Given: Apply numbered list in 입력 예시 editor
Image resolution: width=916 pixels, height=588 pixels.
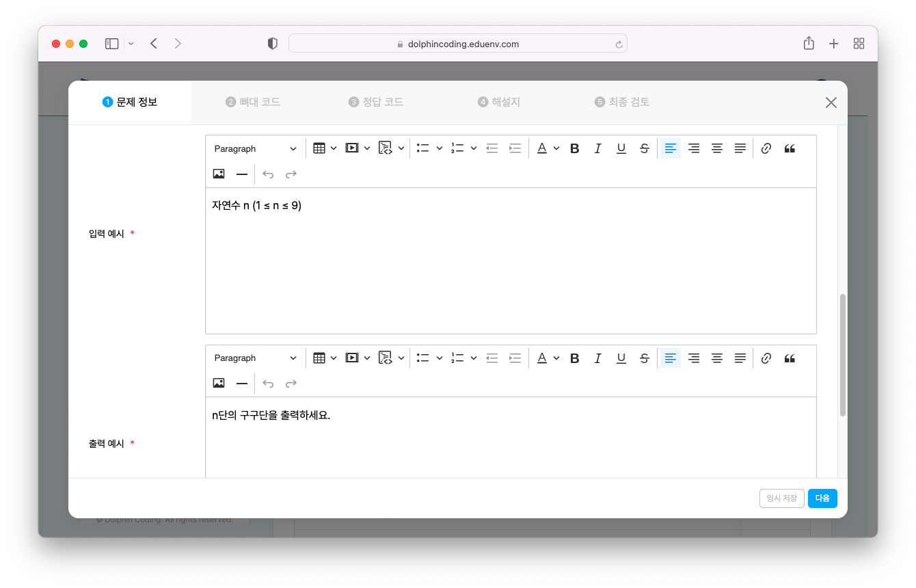Looking at the screenshot, I should coord(457,148).
